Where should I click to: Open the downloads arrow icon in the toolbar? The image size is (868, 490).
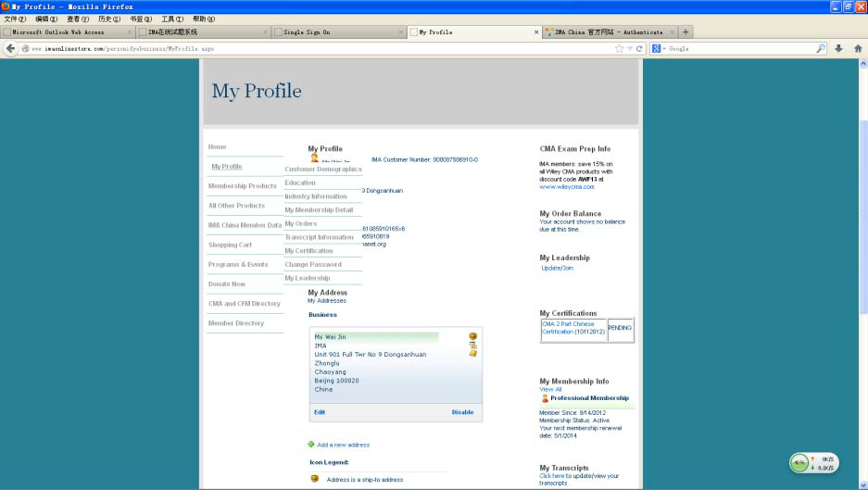839,48
